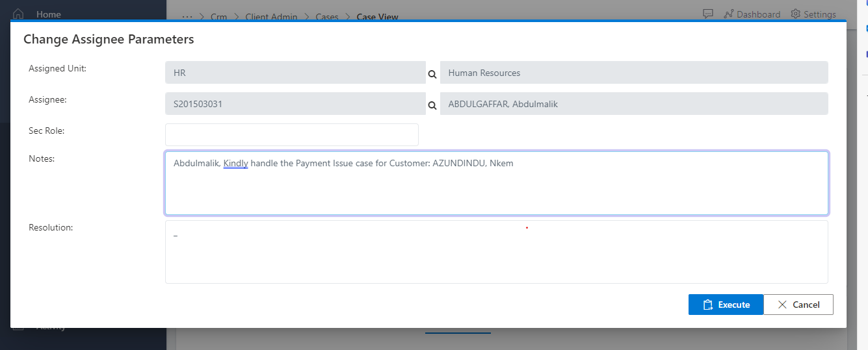The width and height of the screenshot is (868, 350).
Task: Navigate to Client Admin breadcrumb
Action: 271,17
